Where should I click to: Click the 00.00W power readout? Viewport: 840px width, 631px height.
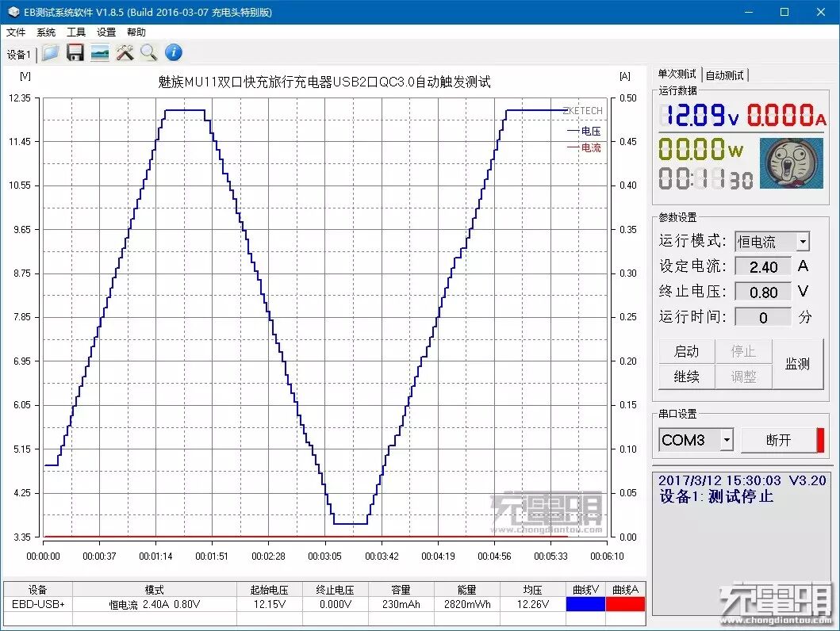(x=700, y=149)
